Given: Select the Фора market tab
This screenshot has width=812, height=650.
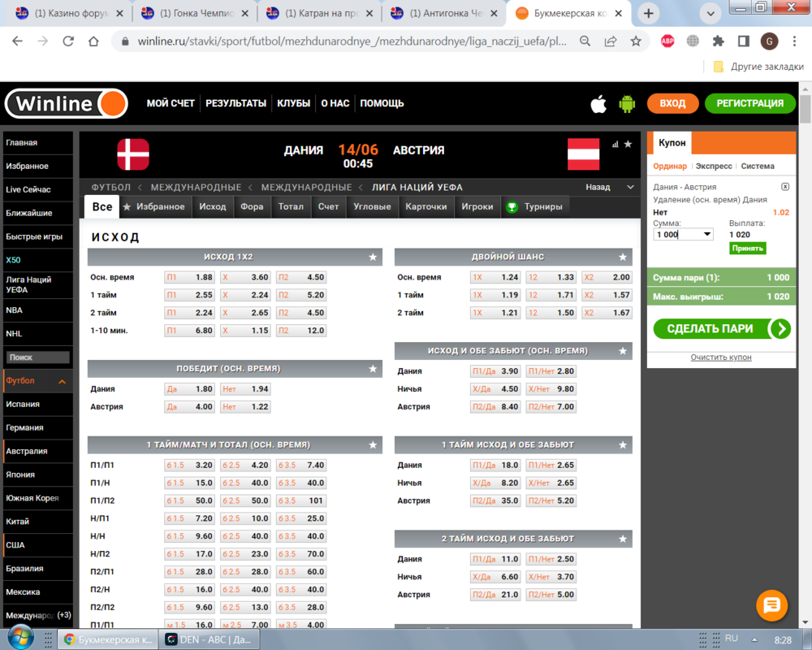Looking at the screenshot, I should coord(252,207).
